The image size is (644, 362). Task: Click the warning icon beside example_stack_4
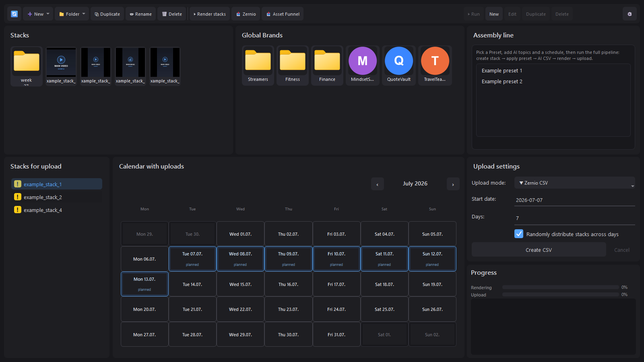[18, 210]
